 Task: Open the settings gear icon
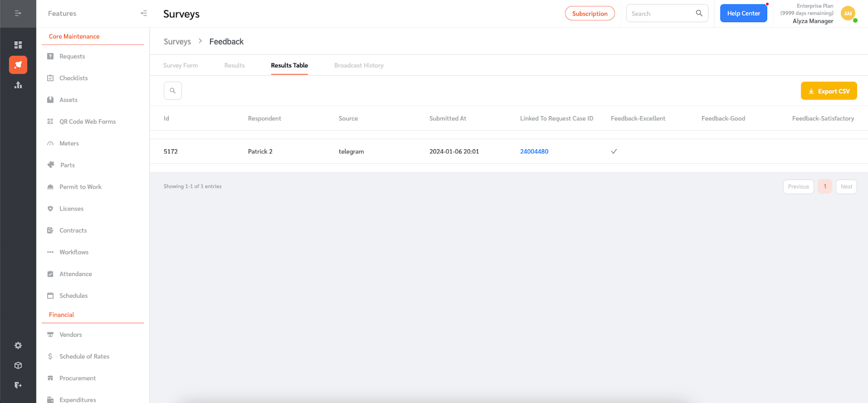click(x=18, y=346)
